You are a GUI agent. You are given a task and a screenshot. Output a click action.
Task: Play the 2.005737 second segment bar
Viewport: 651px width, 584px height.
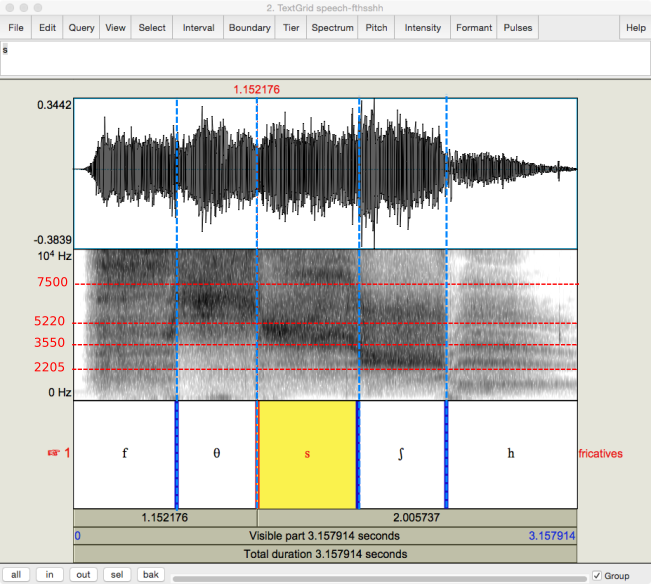[x=417, y=518]
